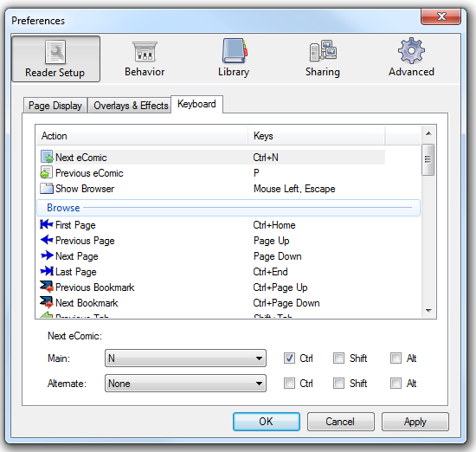Select the Previous Page action text
Image resolution: width=476 pixels, height=452 pixels.
click(x=85, y=241)
